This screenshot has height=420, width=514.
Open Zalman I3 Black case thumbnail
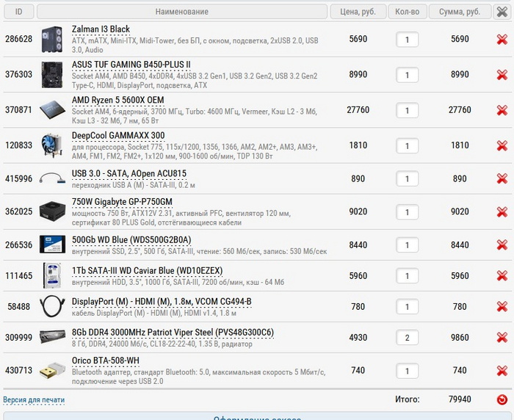[x=52, y=40]
